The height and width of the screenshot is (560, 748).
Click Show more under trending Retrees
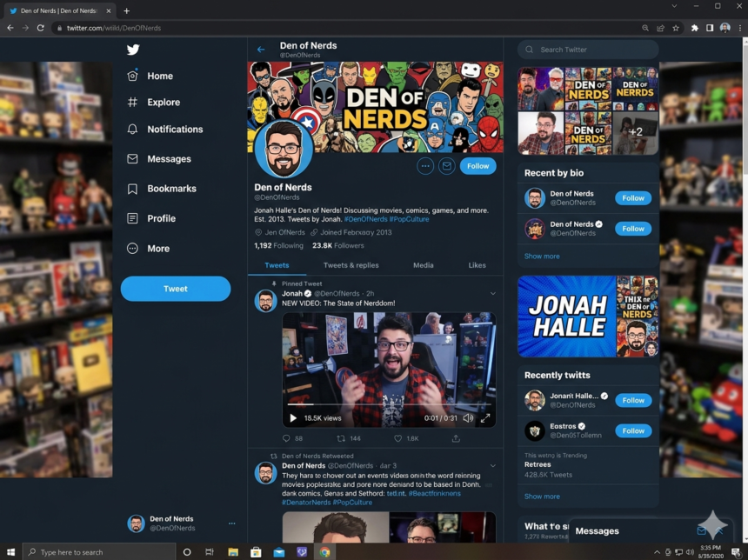pos(542,497)
